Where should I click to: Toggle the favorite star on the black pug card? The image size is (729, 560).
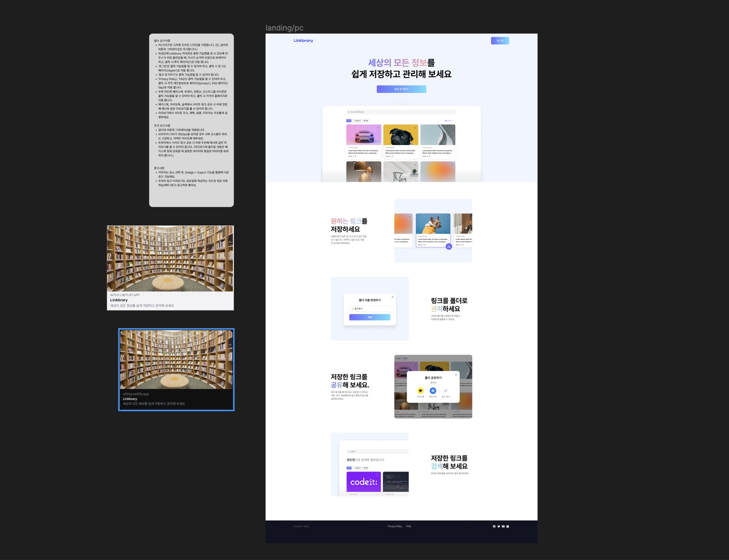coord(415,128)
